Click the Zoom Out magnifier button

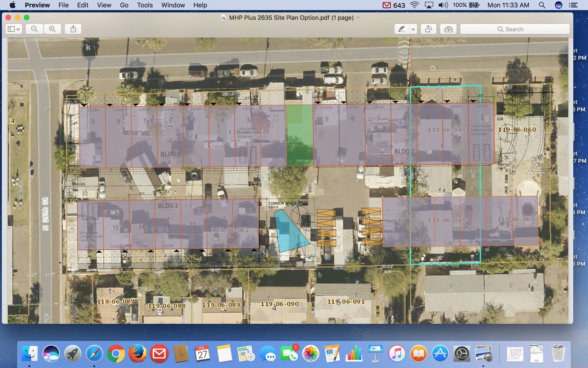[x=34, y=29]
